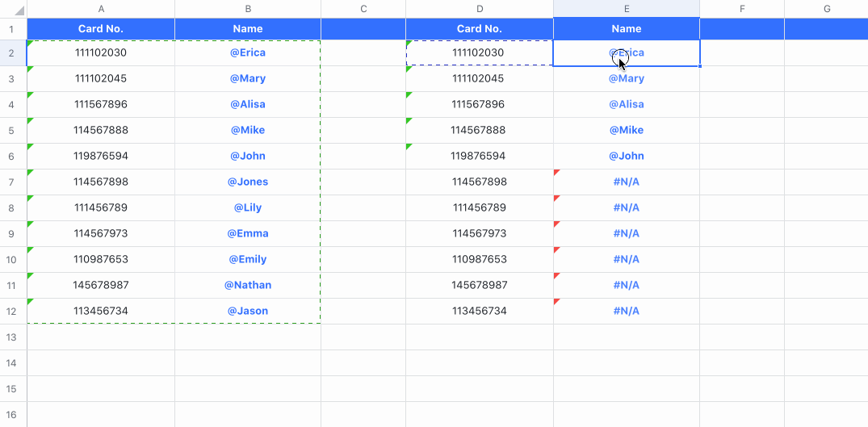
Task: Select row 13 header
Action: tap(13, 337)
